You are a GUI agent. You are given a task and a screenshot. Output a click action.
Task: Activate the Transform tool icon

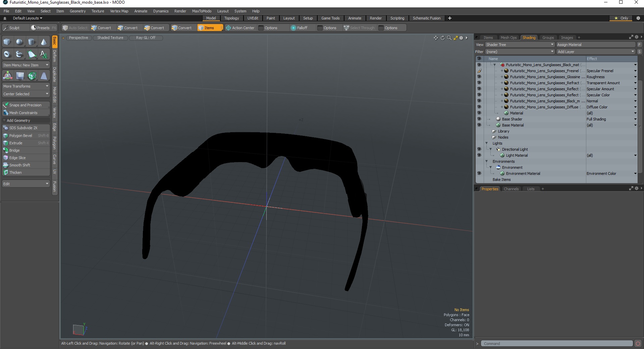[7, 76]
